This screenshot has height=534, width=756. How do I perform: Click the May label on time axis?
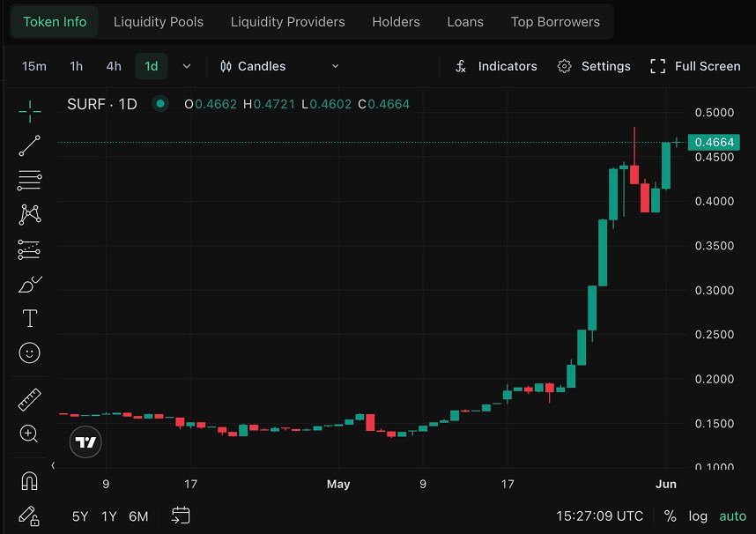coord(338,484)
